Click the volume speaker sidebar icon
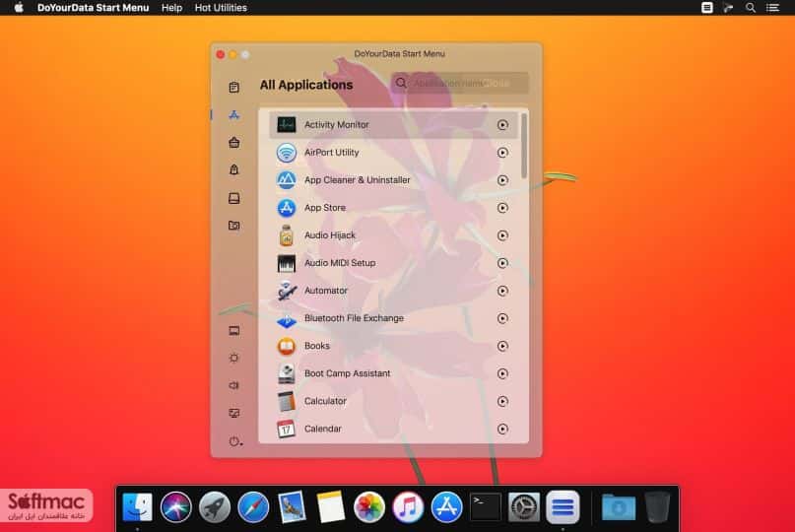This screenshot has height=532, width=795. point(233,385)
